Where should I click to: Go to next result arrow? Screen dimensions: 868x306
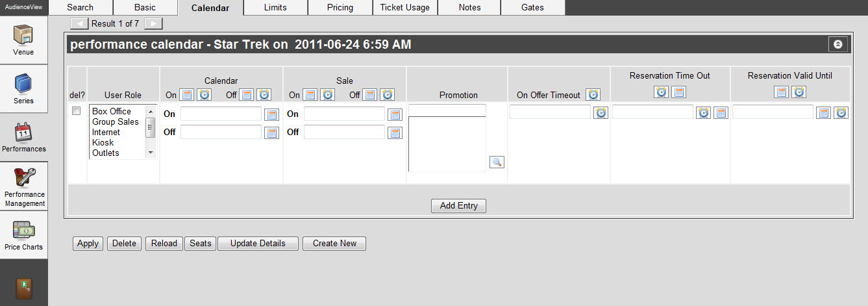(153, 23)
